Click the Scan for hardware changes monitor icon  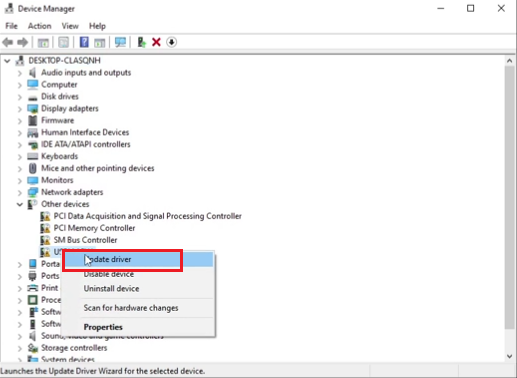(120, 42)
